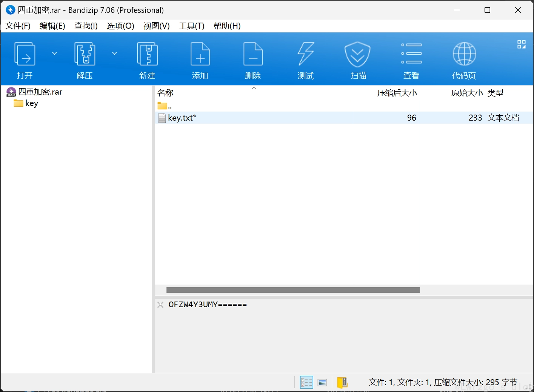Switch to details list view icon
This screenshot has width=534, height=392.
click(x=306, y=382)
